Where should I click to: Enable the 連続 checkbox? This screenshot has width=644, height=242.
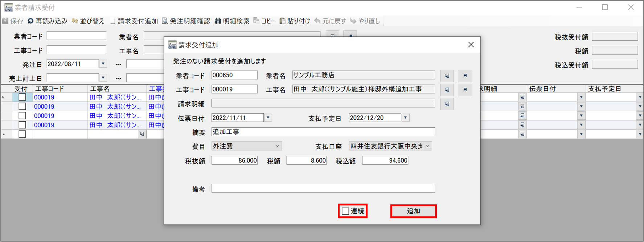pos(346,211)
